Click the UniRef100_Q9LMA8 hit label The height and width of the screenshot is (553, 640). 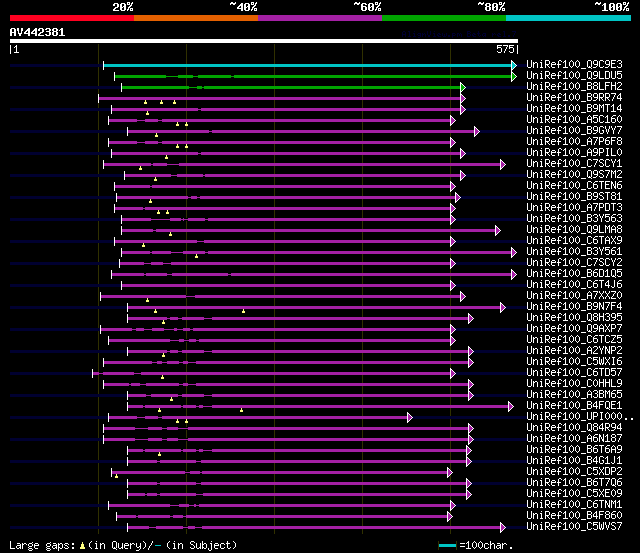click(574, 230)
